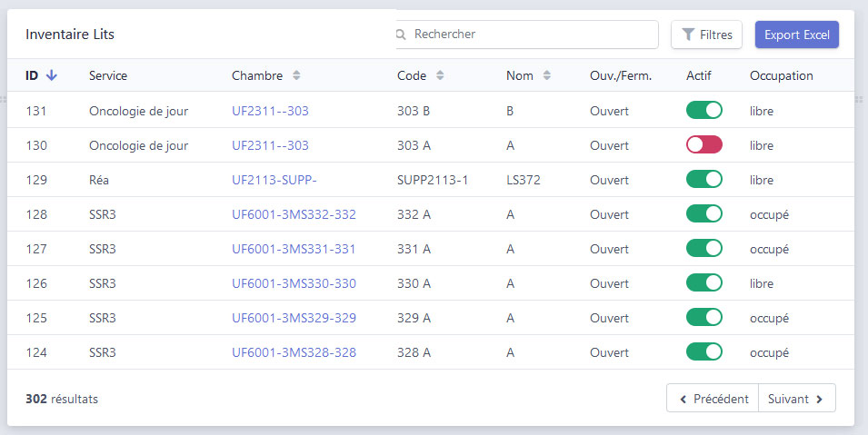The image size is (868, 435).
Task: Open chambre link UF6001-3MS329-329
Action: (294, 318)
